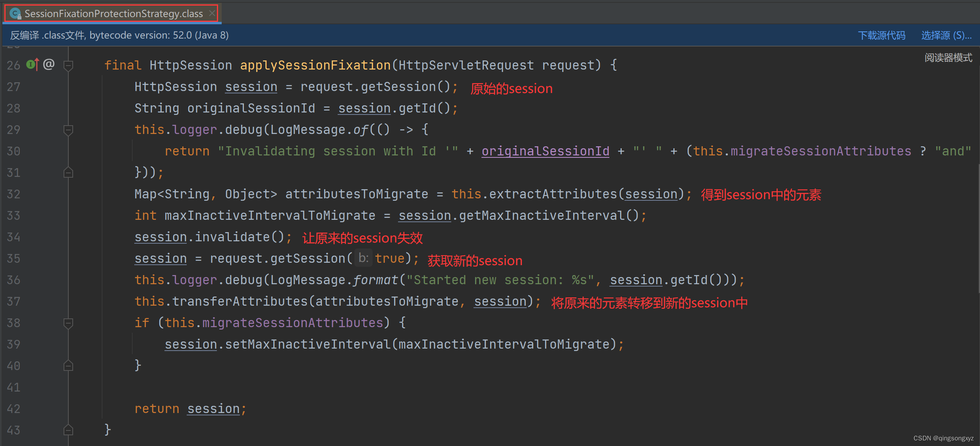Viewport: 980px width, 446px height.
Task: Click the applySessionFixation method name
Action: (x=315, y=65)
